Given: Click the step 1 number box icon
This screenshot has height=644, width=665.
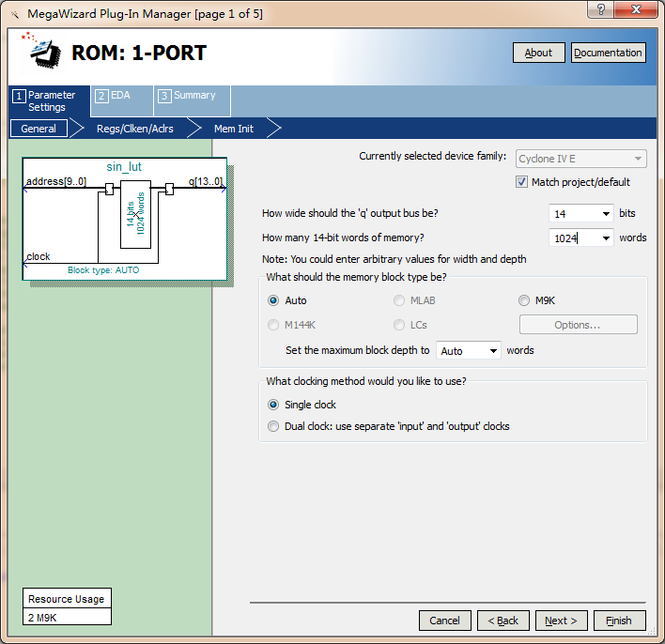Looking at the screenshot, I should [19, 96].
